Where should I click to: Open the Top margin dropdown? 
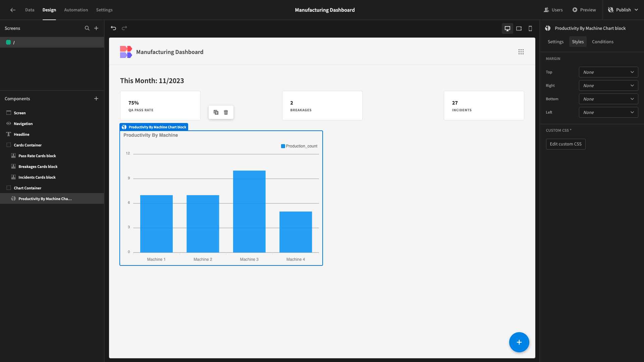(608, 72)
